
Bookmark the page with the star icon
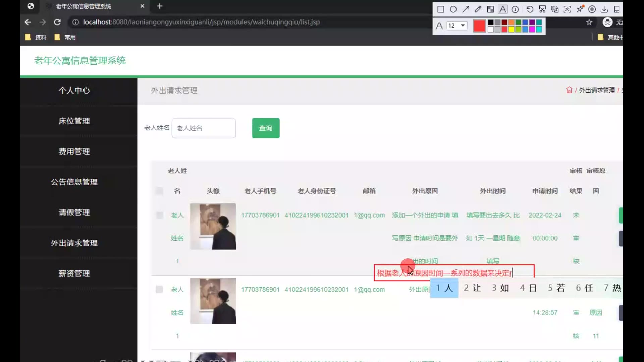(x=589, y=22)
